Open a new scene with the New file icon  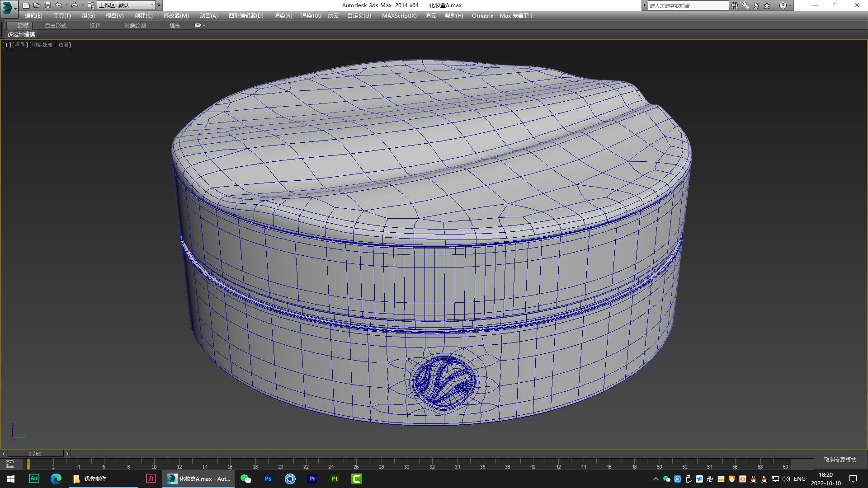pos(26,5)
